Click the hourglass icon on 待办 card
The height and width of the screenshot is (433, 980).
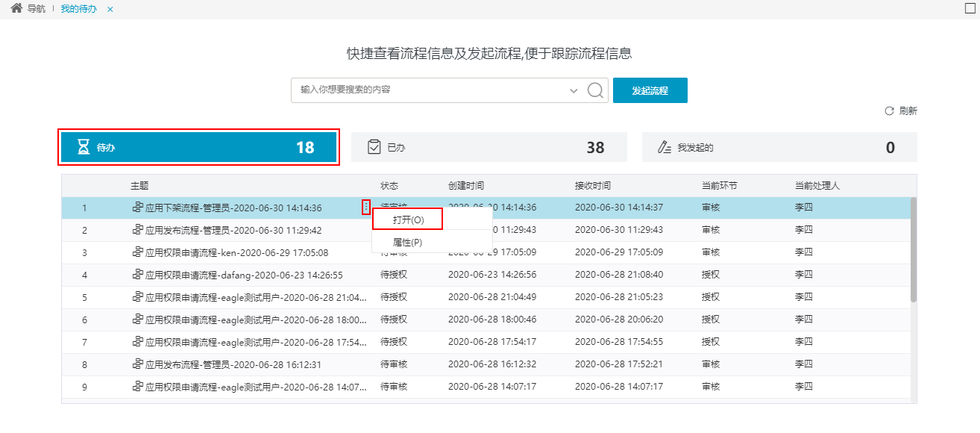click(84, 147)
